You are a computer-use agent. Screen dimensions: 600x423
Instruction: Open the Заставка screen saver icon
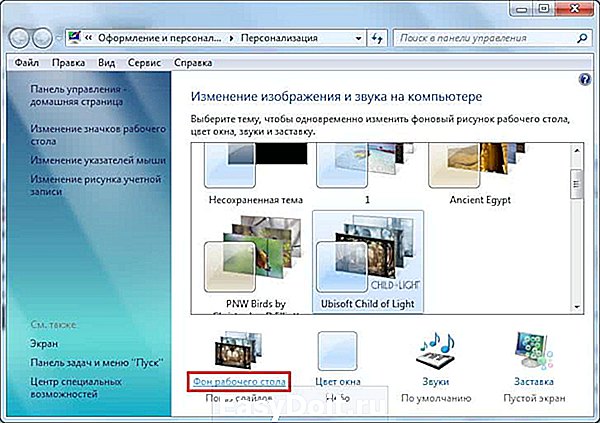(x=534, y=350)
